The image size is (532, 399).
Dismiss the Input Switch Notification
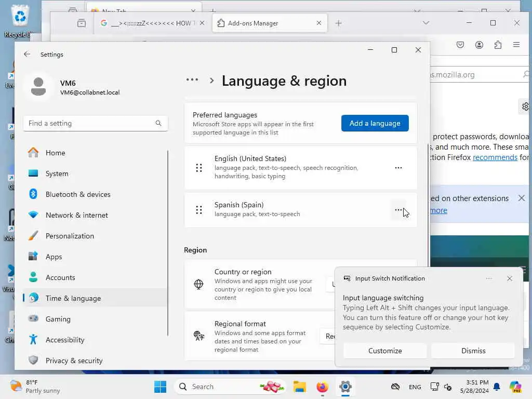pyautogui.click(x=473, y=351)
